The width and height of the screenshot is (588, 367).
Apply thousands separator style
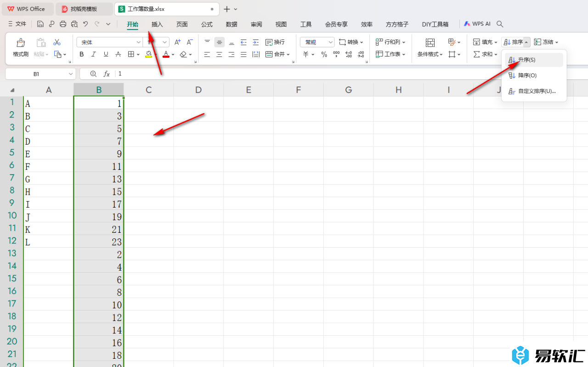pyautogui.click(x=336, y=54)
